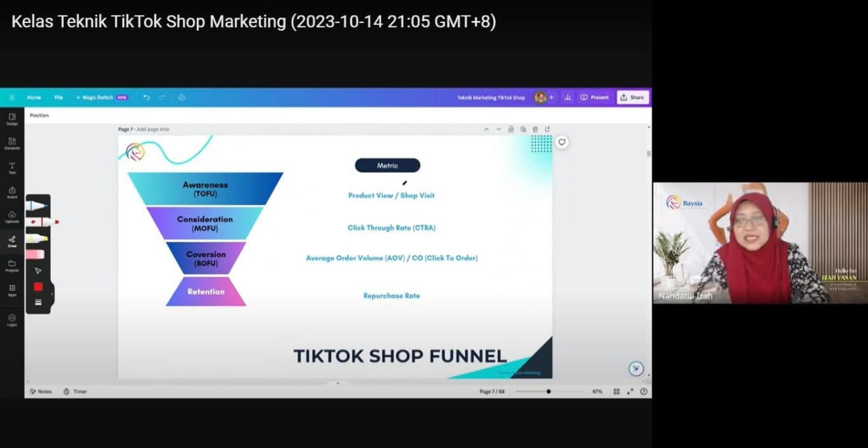868x448 pixels.
Task: Click the Add page title field
Action: [x=153, y=129]
